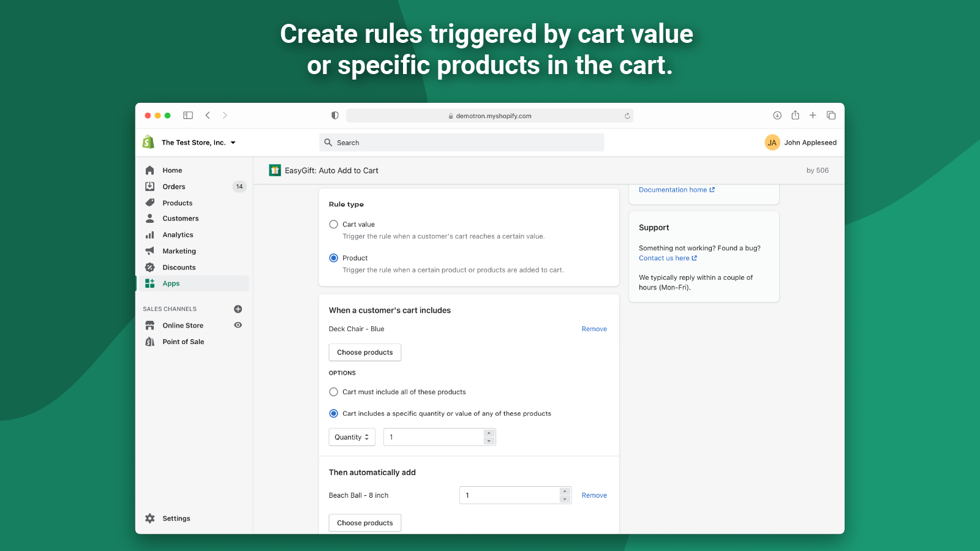The height and width of the screenshot is (551, 980).
Task: Choose 'Cart includes a specific quantity or value'
Action: [x=334, y=413]
